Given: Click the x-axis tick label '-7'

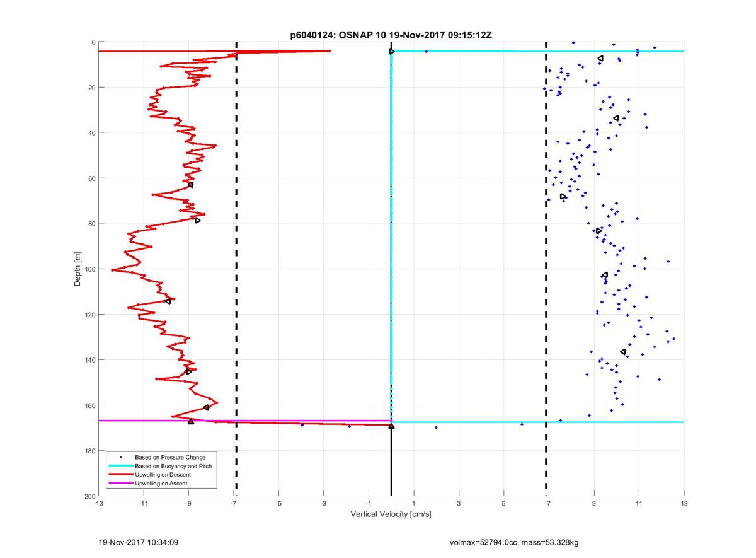Looking at the screenshot, I should click(x=233, y=504).
